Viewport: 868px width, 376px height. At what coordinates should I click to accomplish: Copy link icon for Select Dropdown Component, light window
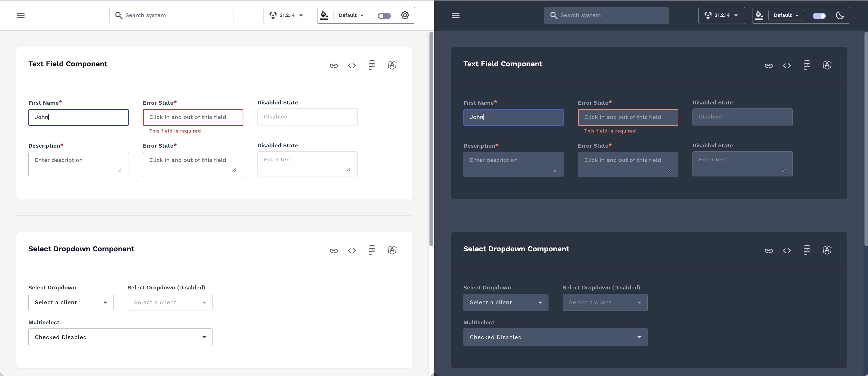point(334,250)
